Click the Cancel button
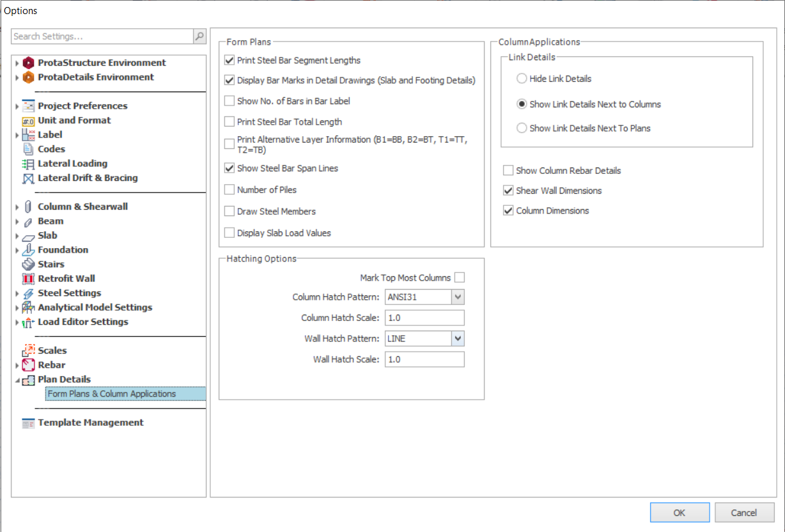785x532 pixels. click(744, 512)
